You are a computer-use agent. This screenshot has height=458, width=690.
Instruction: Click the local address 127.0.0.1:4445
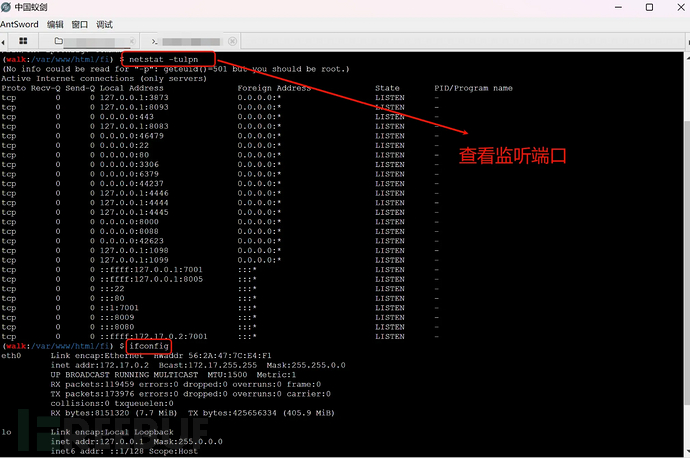(134, 213)
